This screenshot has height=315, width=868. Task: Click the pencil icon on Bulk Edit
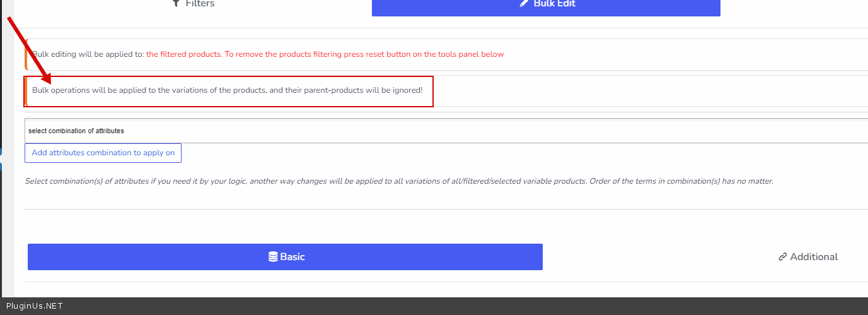[x=524, y=4]
